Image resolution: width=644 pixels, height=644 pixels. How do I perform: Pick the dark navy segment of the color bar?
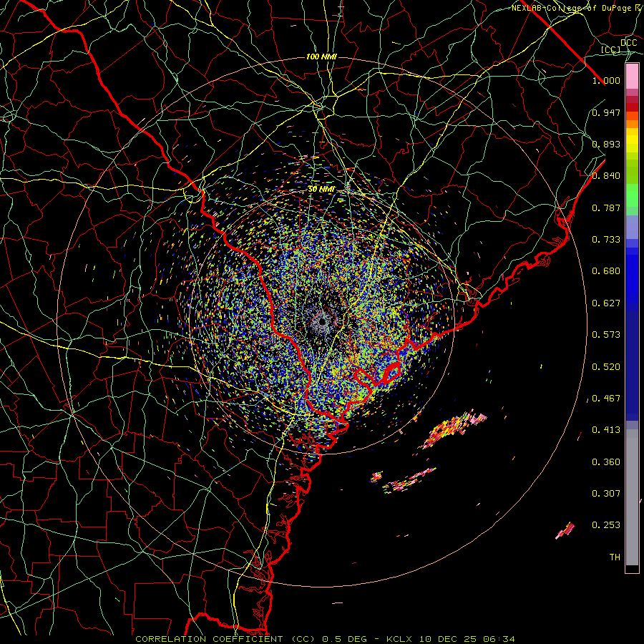(632, 366)
